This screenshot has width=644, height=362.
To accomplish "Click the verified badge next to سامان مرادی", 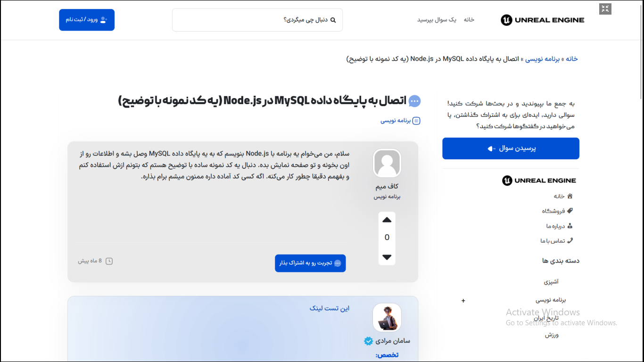I will pyautogui.click(x=368, y=341).
